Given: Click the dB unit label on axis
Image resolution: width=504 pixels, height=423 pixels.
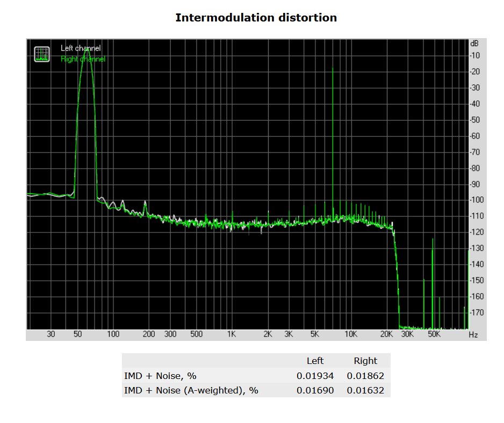Looking at the screenshot, I should (474, 43).
